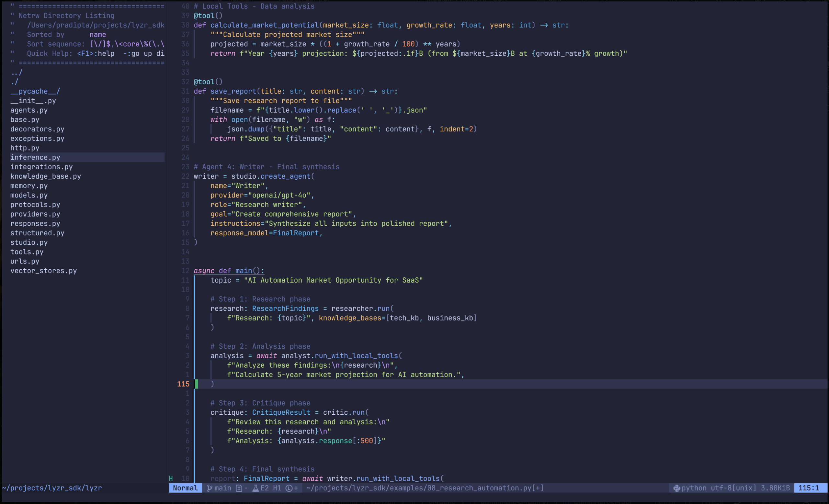
Task: Expand the __pycache__/ directory
Action: 35,92
